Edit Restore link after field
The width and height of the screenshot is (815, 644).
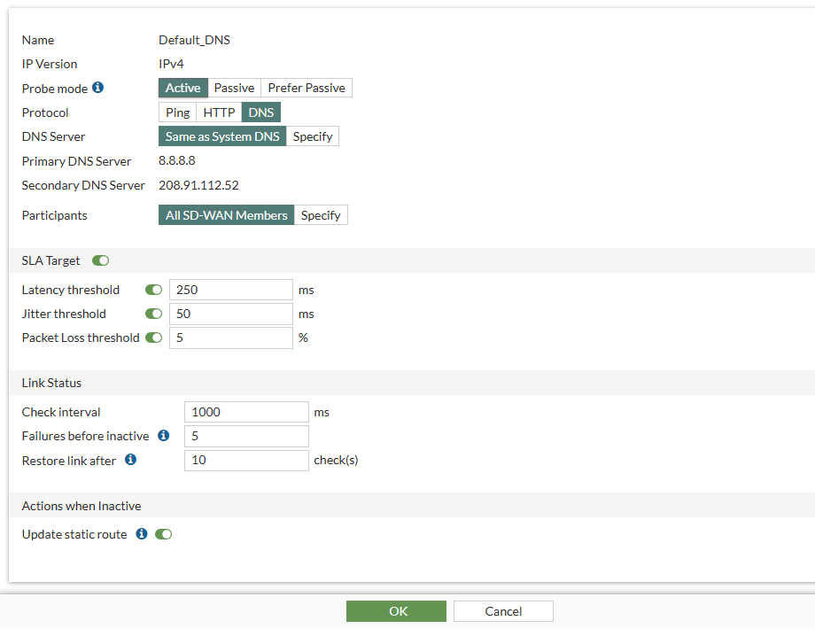coord(246,460)
